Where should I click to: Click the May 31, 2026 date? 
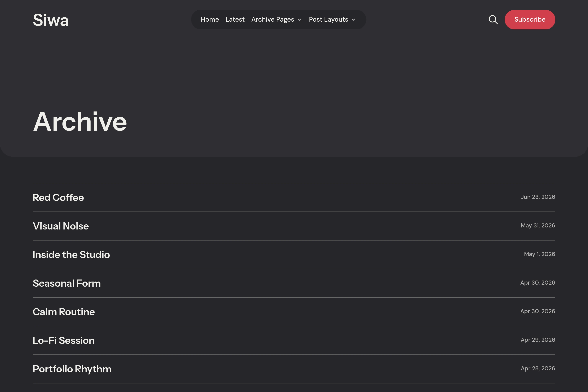538,225
